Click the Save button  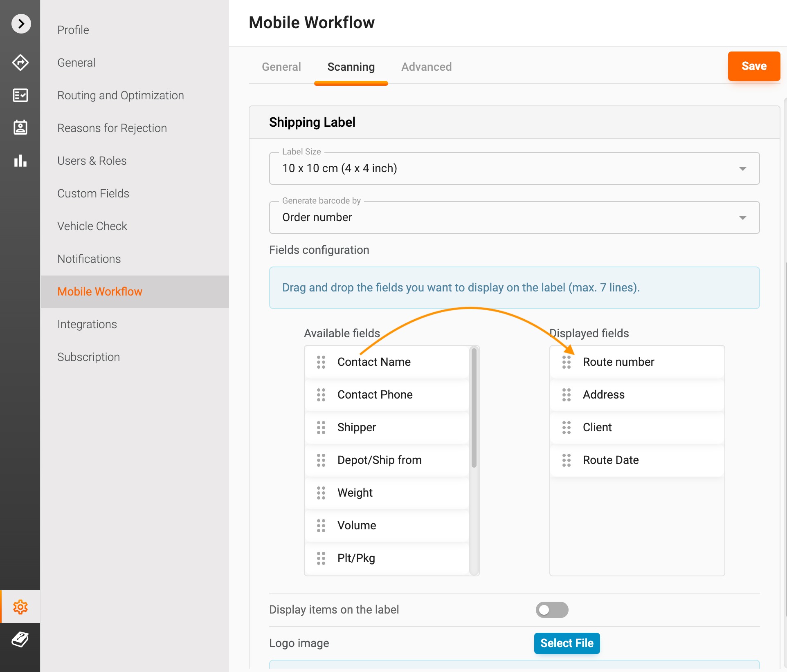click(x=753, y=66)
